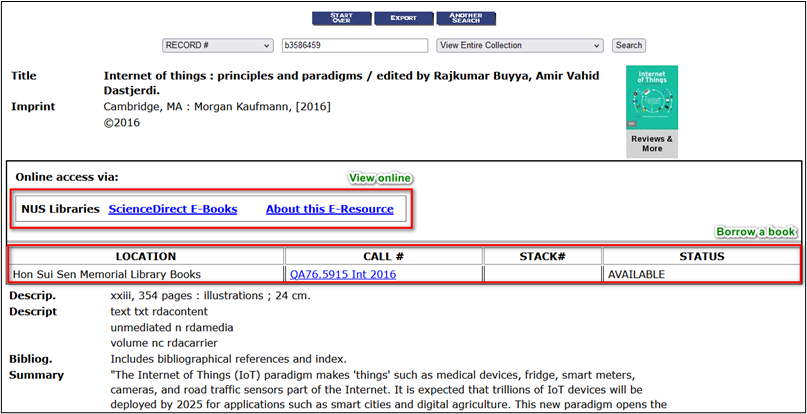807x414 pixels.
Task: Click the green View online label
Action: point(380,177)
